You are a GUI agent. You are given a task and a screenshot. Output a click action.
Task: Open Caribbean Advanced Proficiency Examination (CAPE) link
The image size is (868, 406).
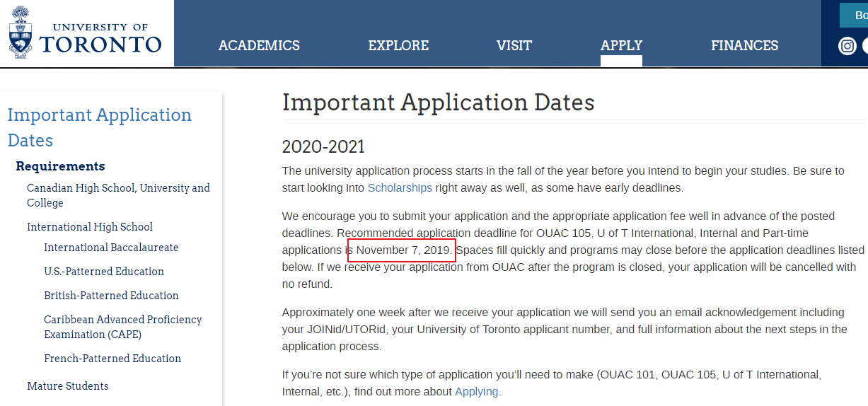[122, 327]
